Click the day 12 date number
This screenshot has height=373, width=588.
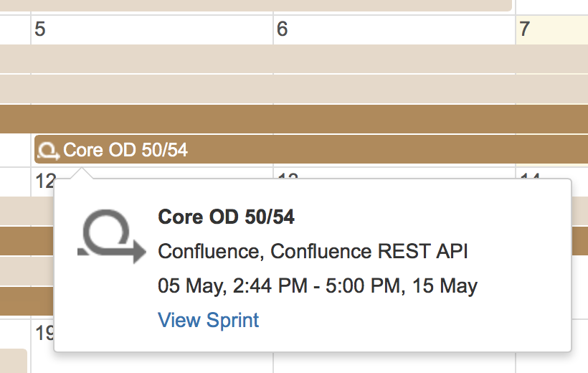click(42, 180)
